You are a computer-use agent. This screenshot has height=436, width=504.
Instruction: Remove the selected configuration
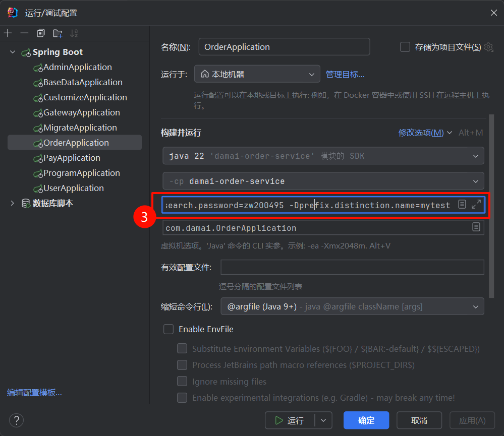24,33
